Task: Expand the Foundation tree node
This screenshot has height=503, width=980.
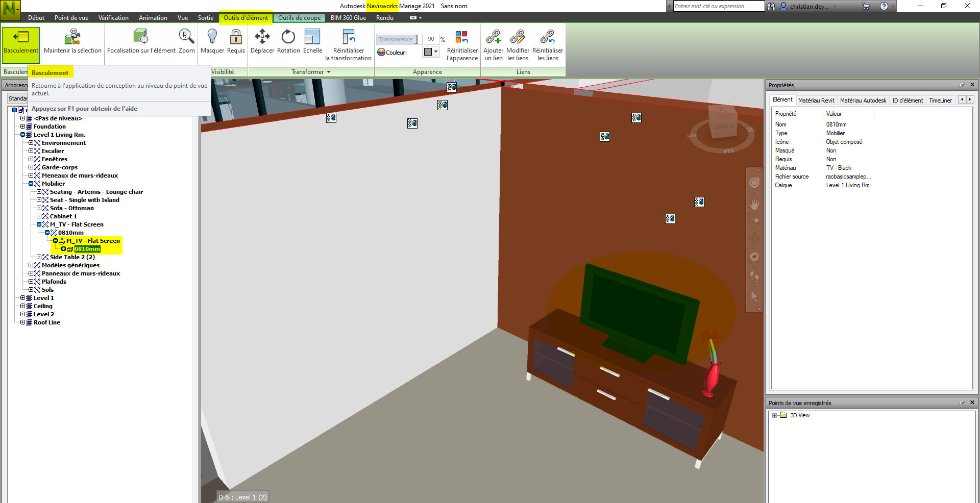Action: click(22, 127)
